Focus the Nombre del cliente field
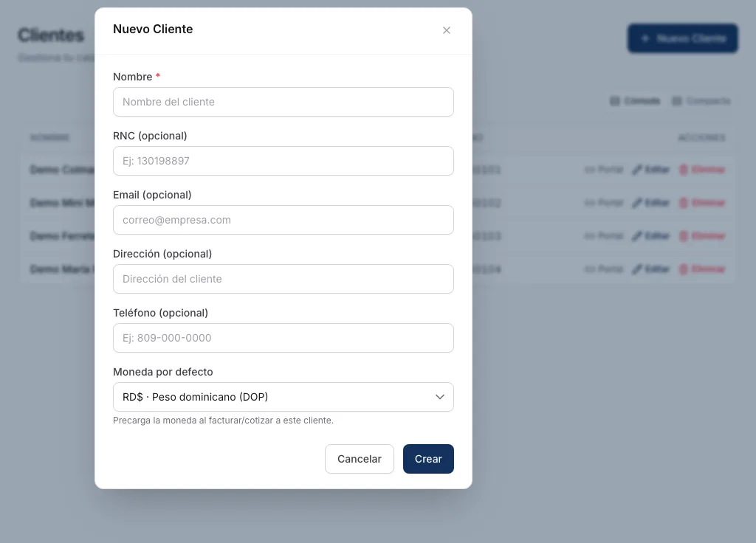 [283, 102]
